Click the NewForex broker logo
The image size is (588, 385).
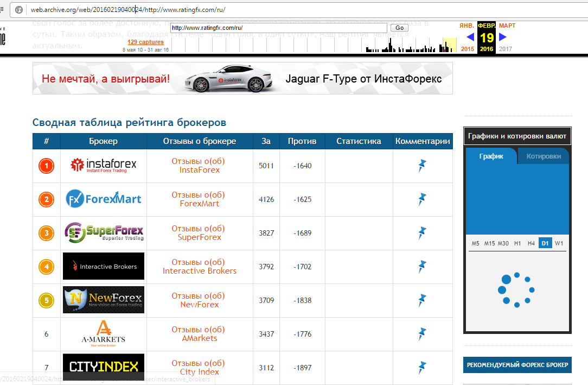[104, 300]
